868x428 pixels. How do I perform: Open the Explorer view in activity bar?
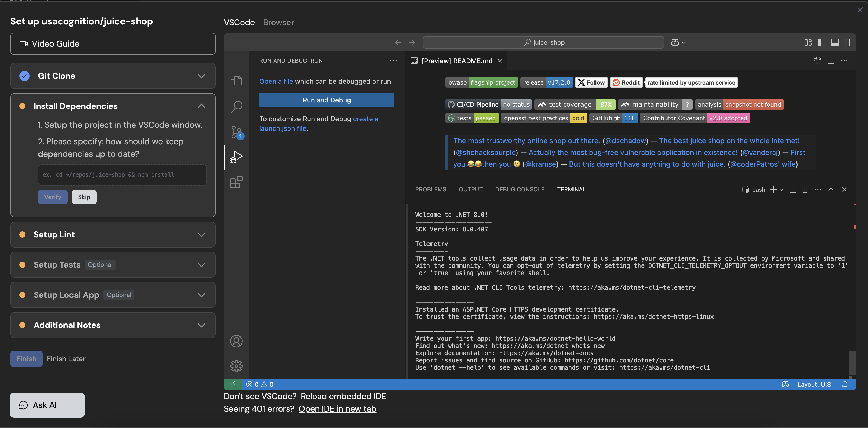point(236,82)
